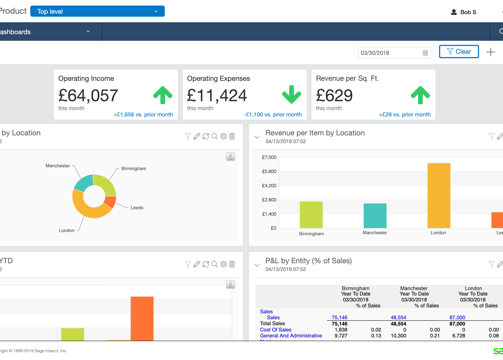Open calendar picker beside the date field
This screenshot has width=503, height=360.
coord(425,53)
